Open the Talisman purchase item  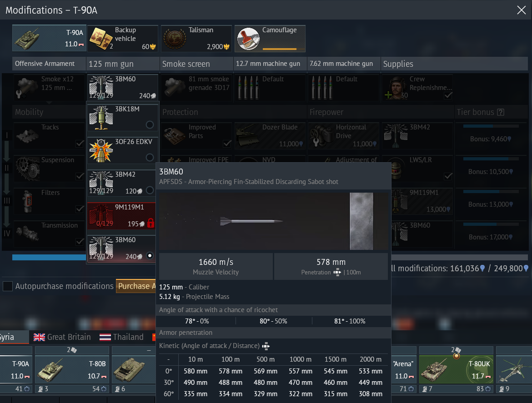(x=196, y=38)
